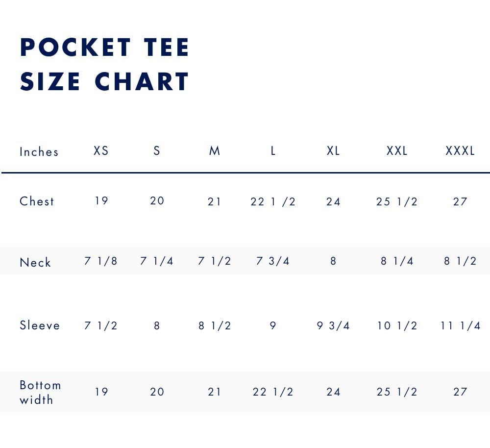The width and height of the screenshot is (490, 448).
Task: Click the Chest measurement for size XL
Action: [333, 201]
